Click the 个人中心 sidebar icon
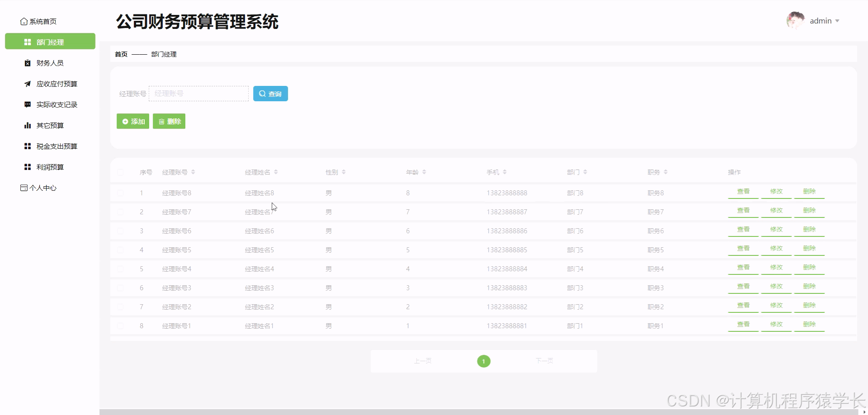This screenshot has width=868, height=415. click(24, 188)
